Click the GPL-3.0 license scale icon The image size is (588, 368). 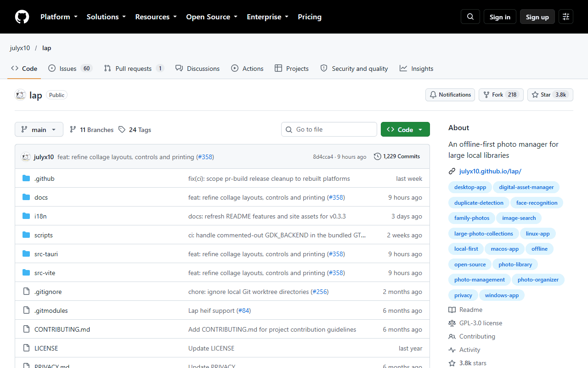click(452, 323)
